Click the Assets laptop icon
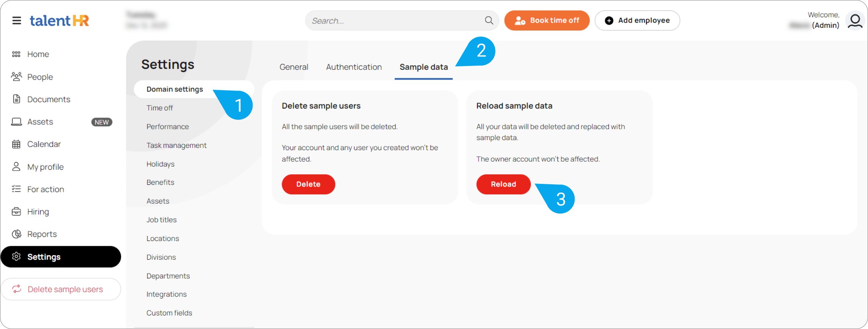The height and width of the screenshot is (329, 868). pyautogui.click(x=16, y=122)
